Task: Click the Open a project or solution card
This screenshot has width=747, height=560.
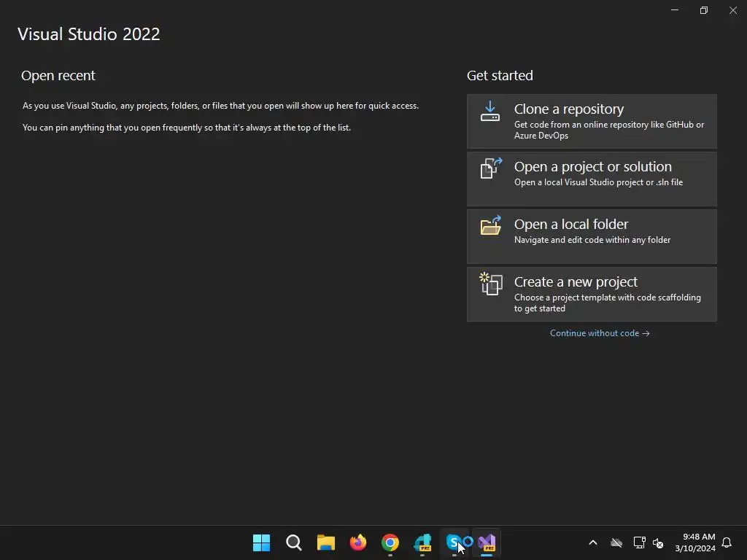Action: tap(592, 179)
